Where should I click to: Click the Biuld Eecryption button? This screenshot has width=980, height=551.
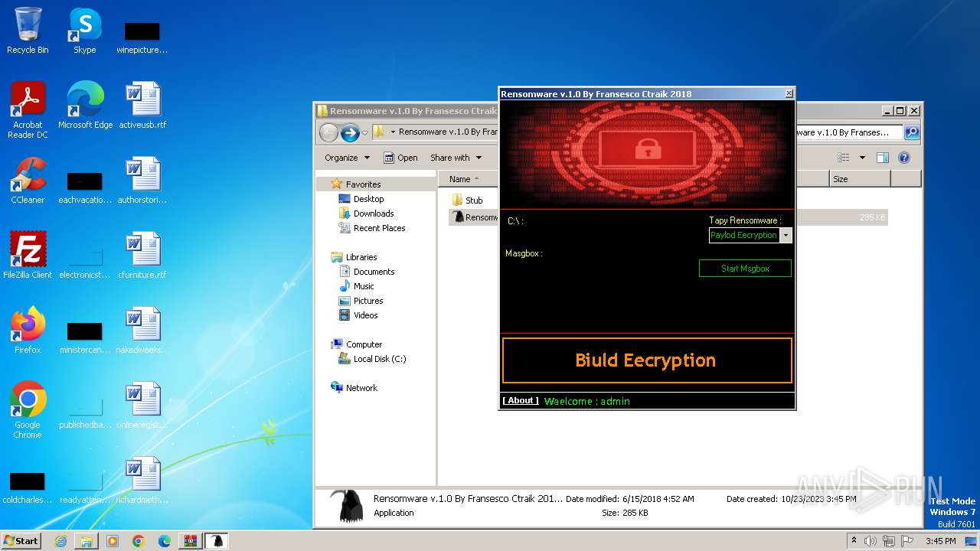647,360
